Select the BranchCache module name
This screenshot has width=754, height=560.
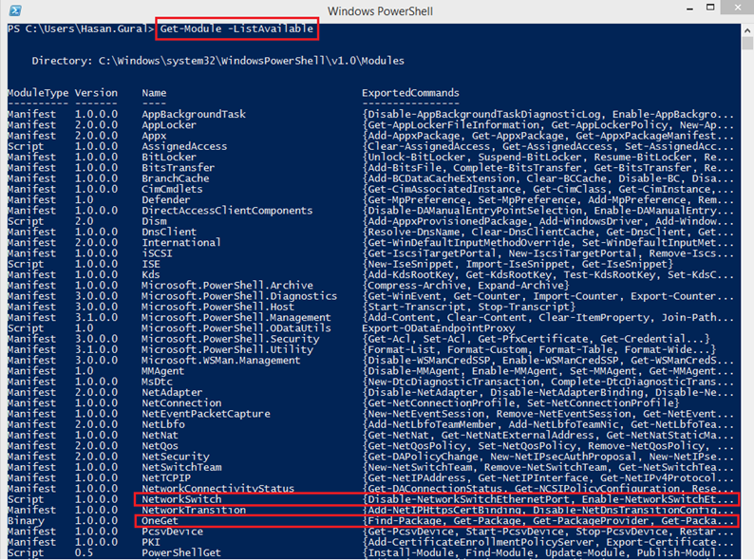click(x=175, y=178)
